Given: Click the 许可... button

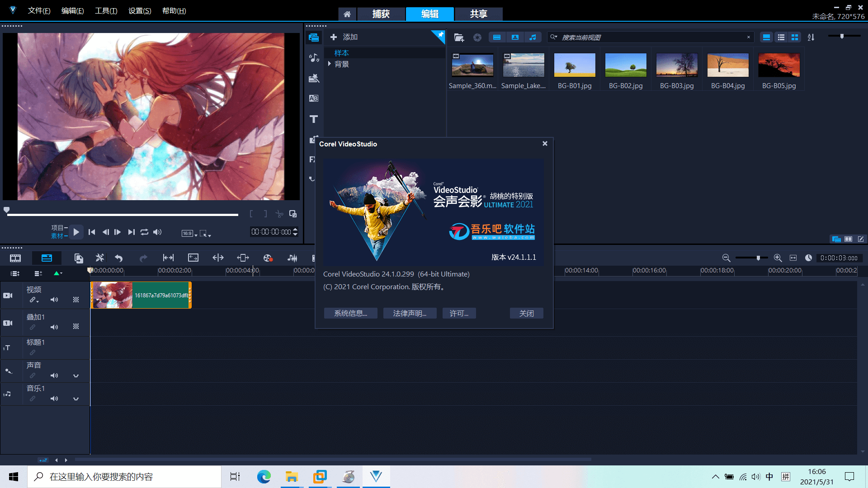Looking at the screenshot, I should 459,313.
